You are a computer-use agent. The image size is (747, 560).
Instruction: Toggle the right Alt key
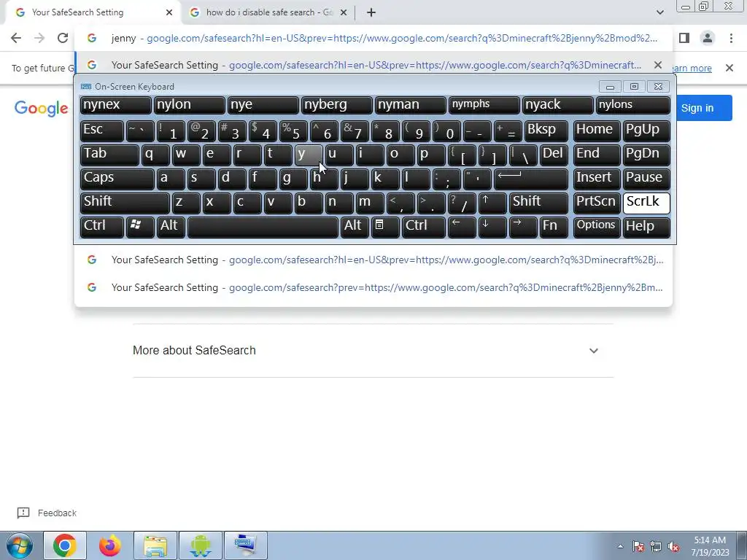click(x=355, y=227)
